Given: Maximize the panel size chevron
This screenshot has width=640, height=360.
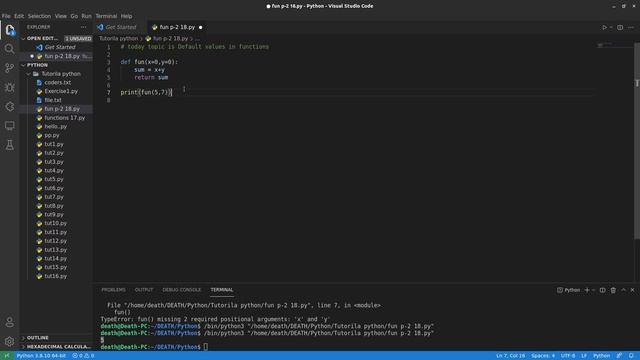Looking at the screenshot, I should tap(623, 290).
